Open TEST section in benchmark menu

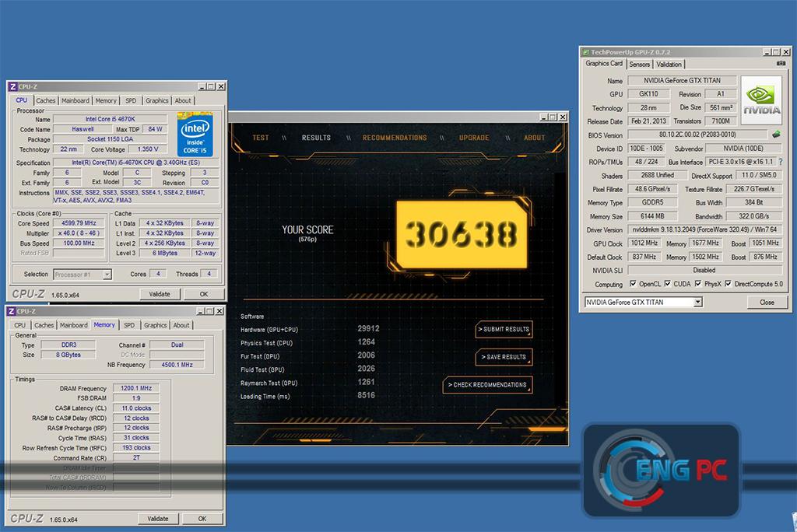(x=261, y=138)
